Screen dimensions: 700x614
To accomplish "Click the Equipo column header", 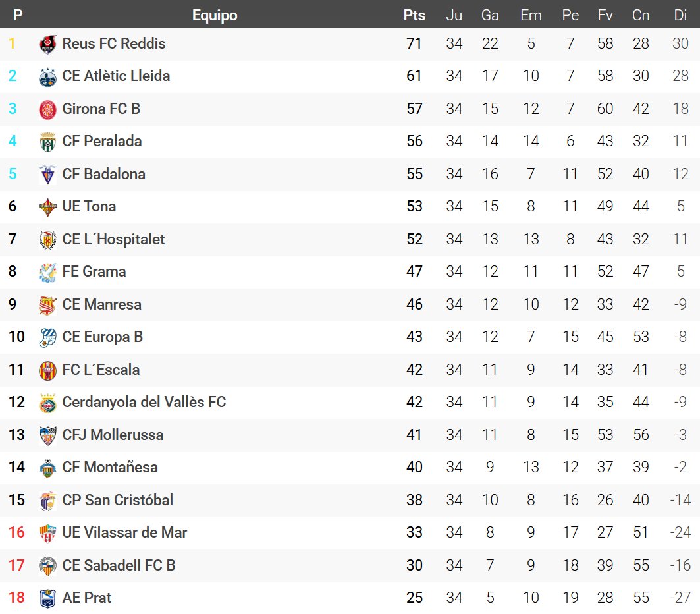I will (x=215, y=15).
